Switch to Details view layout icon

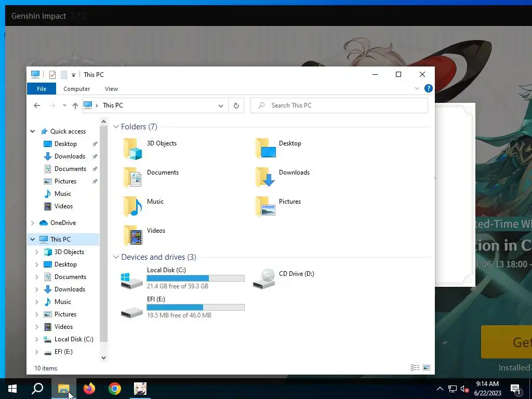pos(415,367)
